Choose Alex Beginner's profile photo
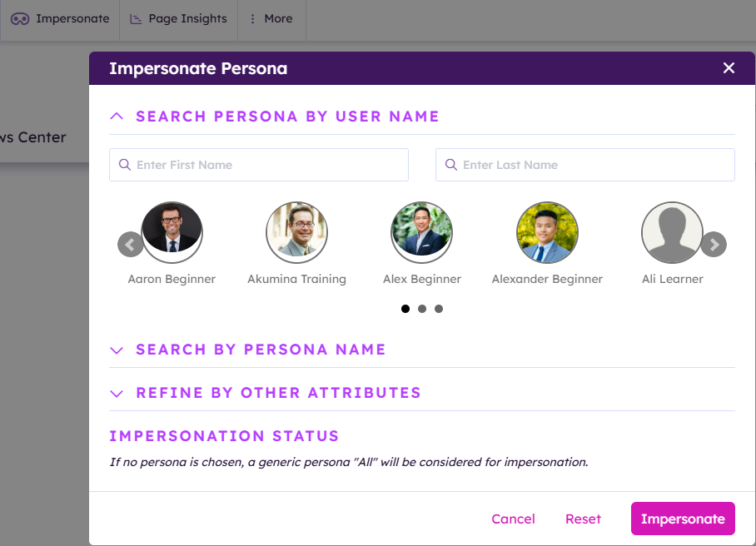 coord(422,233)
